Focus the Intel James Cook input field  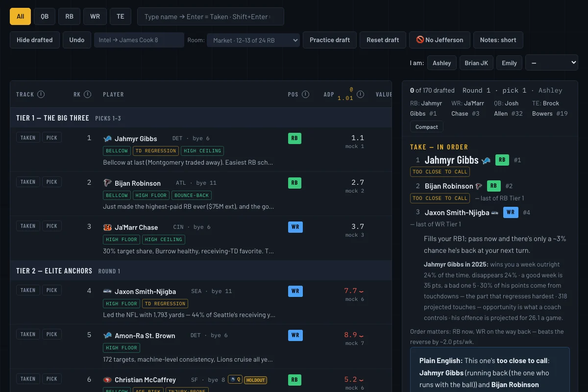139,40
